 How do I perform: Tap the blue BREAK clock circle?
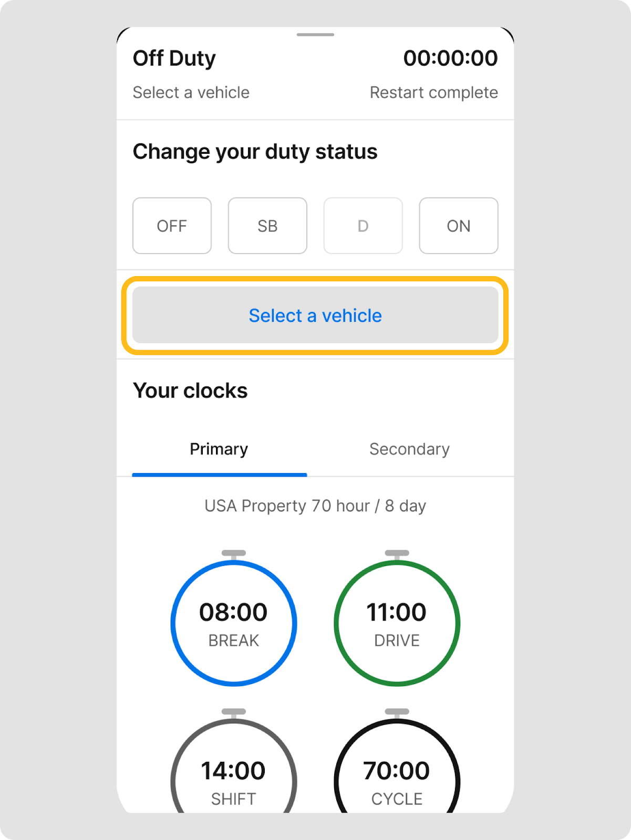[234, 623]
